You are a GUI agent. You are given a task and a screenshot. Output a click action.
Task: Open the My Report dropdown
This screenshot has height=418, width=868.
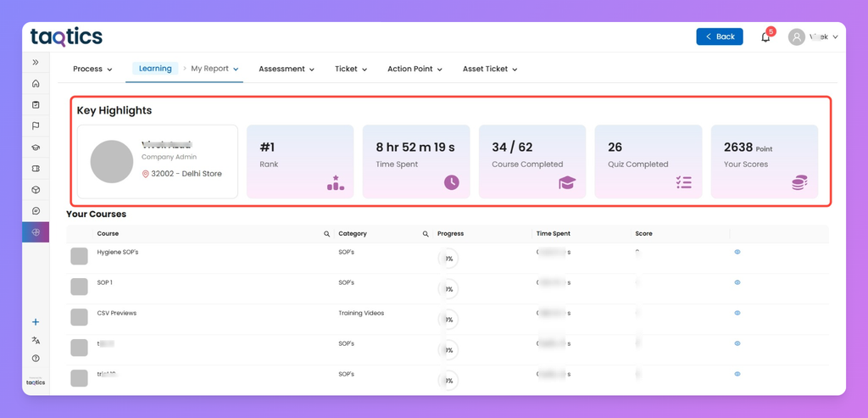(x=214, y=70)
